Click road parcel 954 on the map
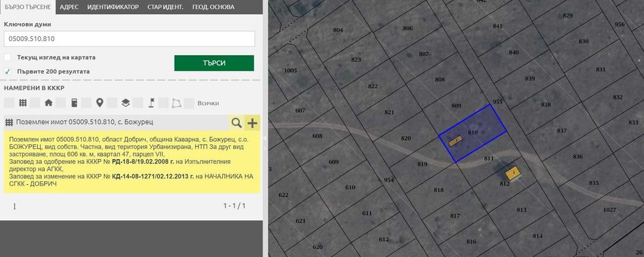The width and height of the screenshot is (644, 257). coord(388,180)
